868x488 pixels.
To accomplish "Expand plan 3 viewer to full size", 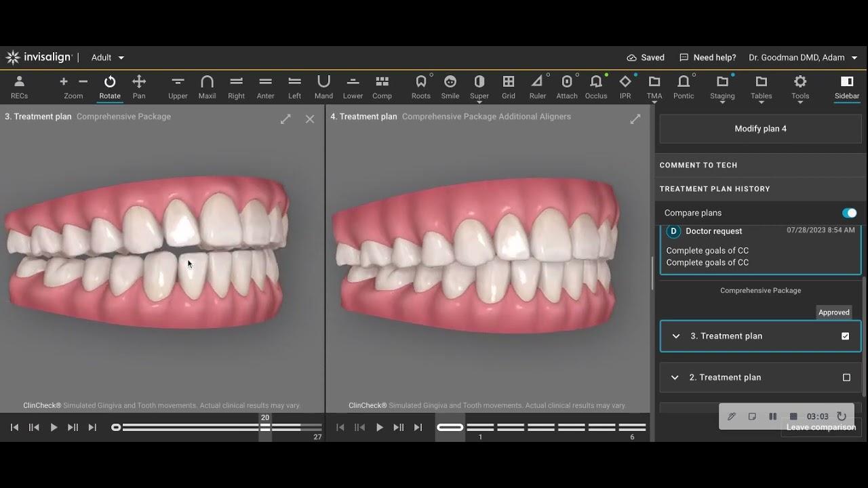I will point(285,119).
